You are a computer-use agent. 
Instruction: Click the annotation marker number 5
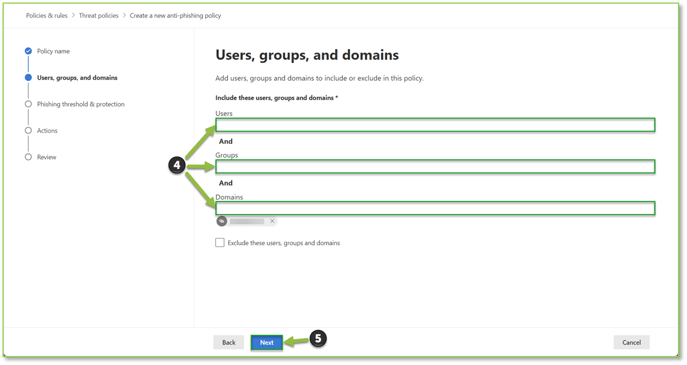point(318,339)
